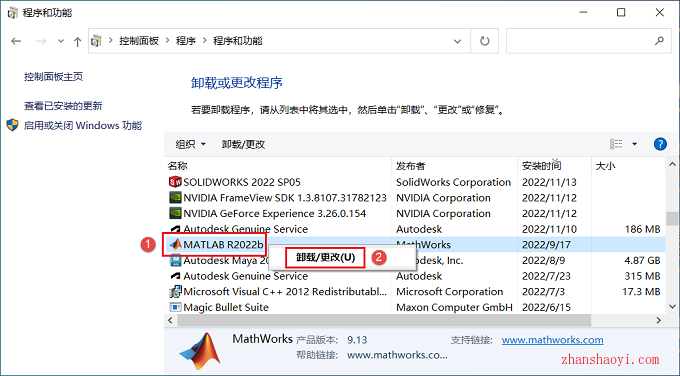The height and width of the screenshot is (376, 680).
Task: Select SOLIDWORKS 2022 SP05 entry name
Action: coord(242,182)
